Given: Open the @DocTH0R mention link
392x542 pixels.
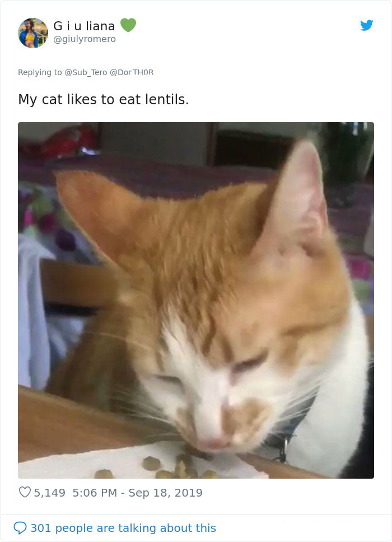Looking at the screenshot, I should click(x=132, y=72).
